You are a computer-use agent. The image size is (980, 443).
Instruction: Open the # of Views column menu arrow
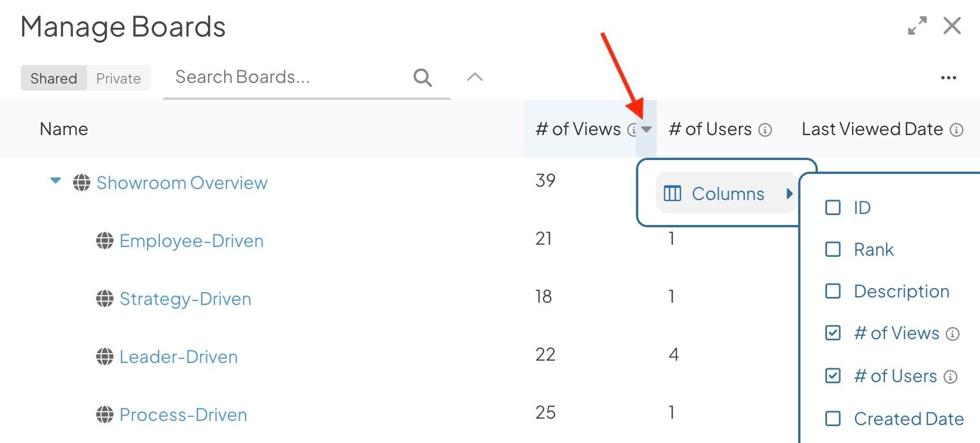tap(647, 129)
